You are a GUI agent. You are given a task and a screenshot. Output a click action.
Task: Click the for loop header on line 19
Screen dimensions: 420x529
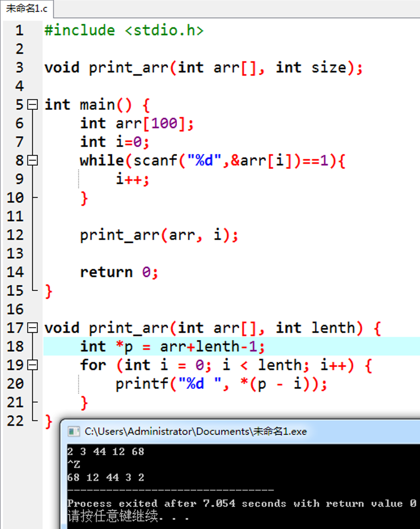click(x=226, y=365)
